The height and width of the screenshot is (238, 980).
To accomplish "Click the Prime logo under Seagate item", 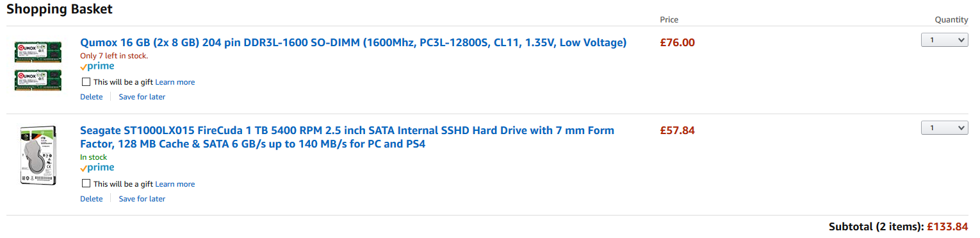I will click(97, 167).
